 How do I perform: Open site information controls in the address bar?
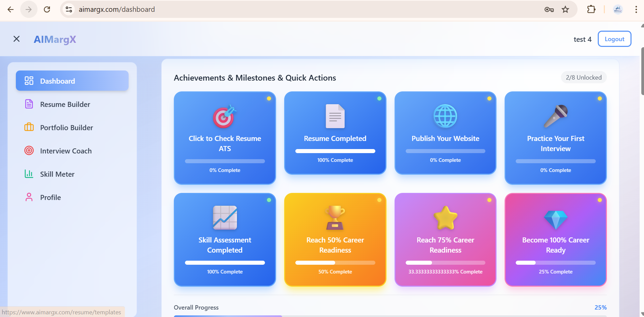point(69,9)
